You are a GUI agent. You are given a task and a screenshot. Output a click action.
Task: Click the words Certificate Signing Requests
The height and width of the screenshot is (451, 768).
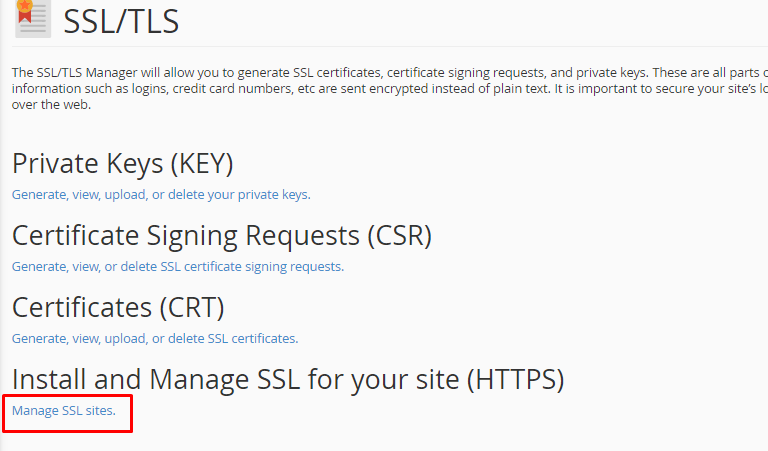pos(186,236)
